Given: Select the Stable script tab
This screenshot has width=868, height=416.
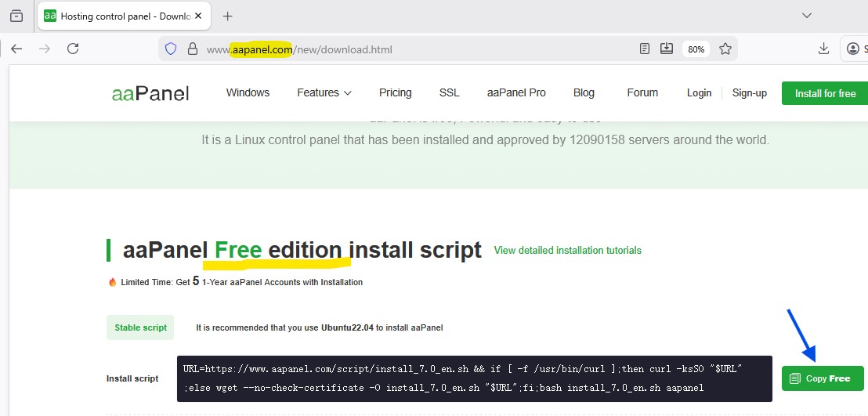Looking at the screenshot, I should point(141,327).
